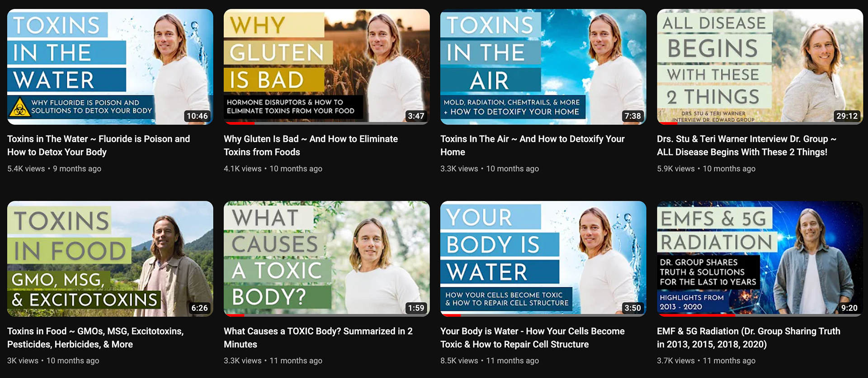Click the 29:12 duration badge
Image resolution: width=868 pixels, height=378 pixels.
(x=847, y=116)
